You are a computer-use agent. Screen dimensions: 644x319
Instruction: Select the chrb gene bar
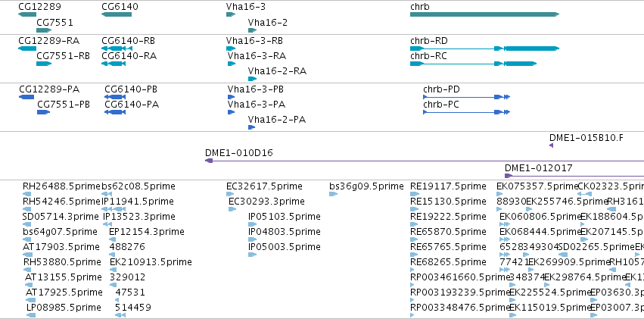tap(484, 14)
